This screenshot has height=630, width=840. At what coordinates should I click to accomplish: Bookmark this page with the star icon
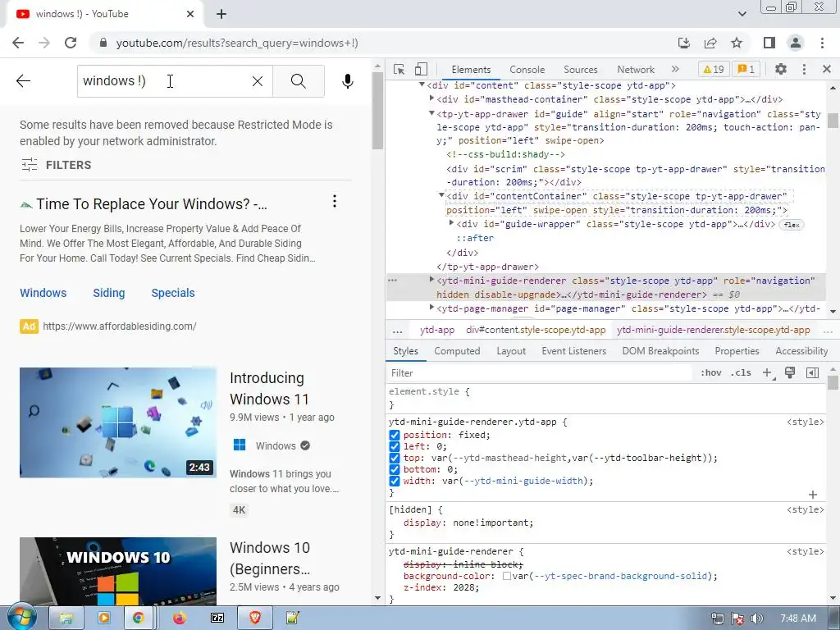(x=737, y=43)
